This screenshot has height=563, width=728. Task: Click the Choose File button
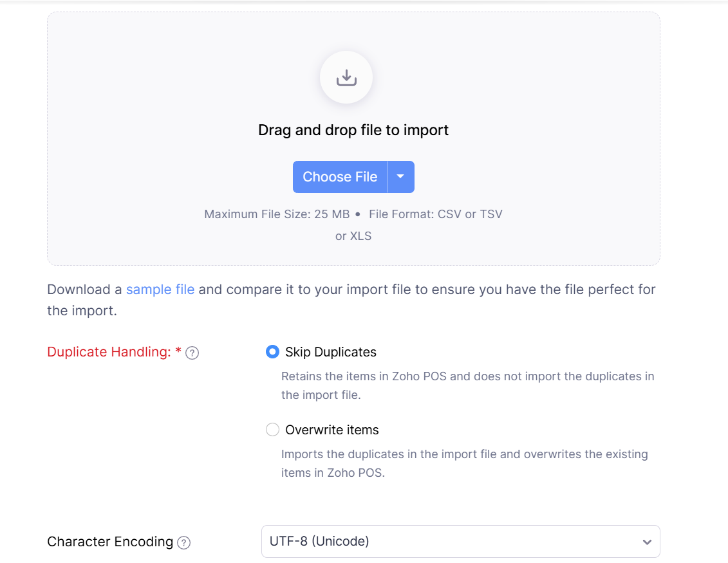pos(340,177)
